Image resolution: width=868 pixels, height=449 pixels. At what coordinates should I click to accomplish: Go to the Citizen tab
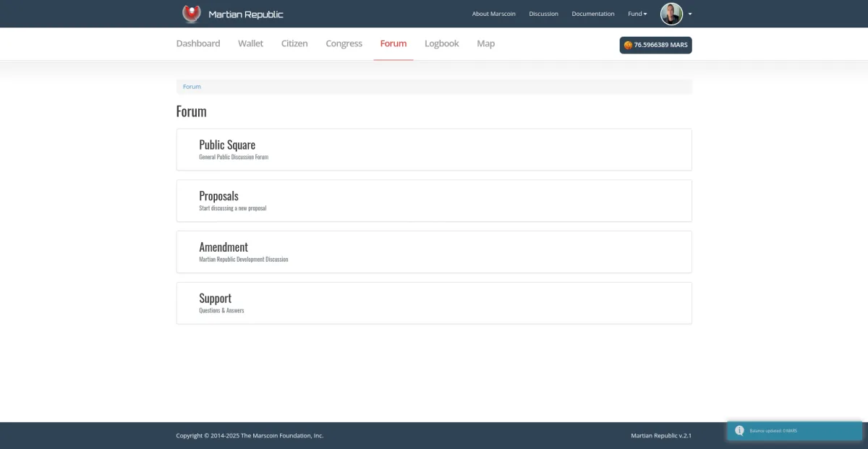[x=294, y=43]
